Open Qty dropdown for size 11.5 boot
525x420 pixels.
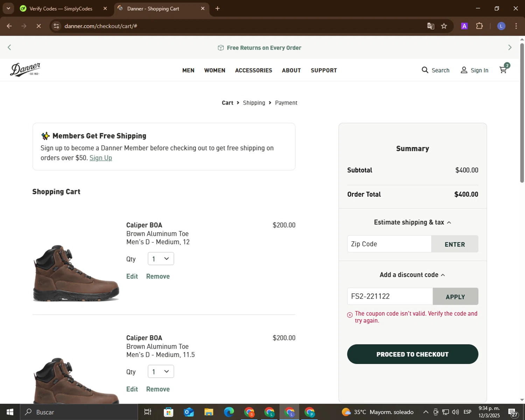[161, 371]
